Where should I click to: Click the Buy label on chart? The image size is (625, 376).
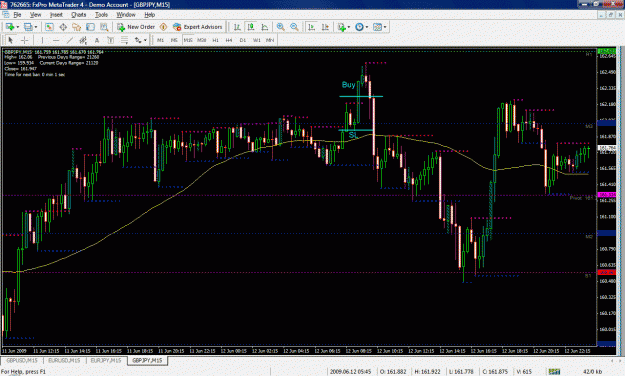(348, 85)
